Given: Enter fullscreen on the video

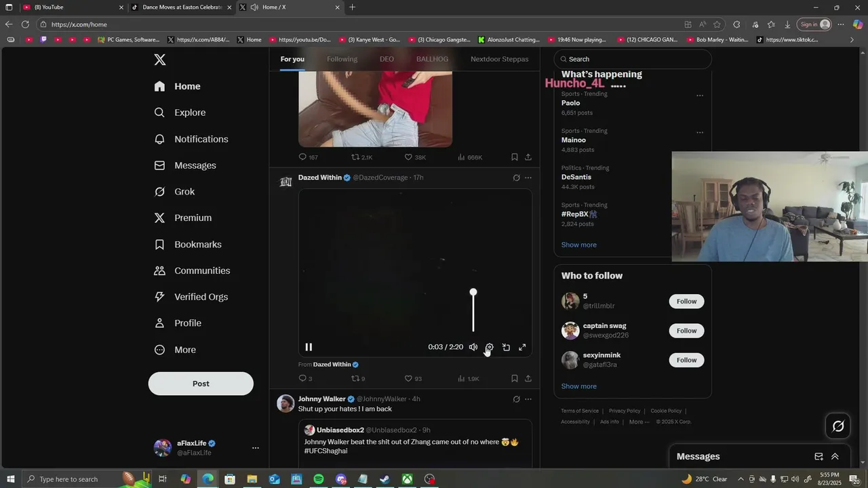Looking at the screenshot, I should pos(522,347).
